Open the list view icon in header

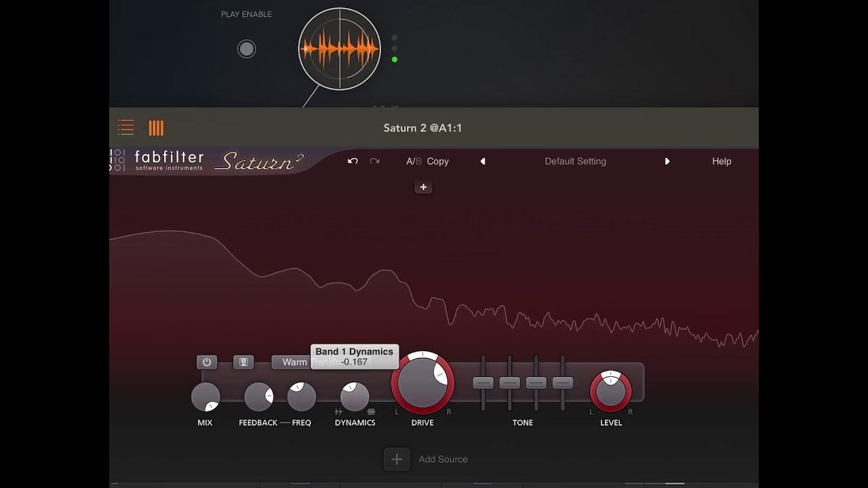125,127
